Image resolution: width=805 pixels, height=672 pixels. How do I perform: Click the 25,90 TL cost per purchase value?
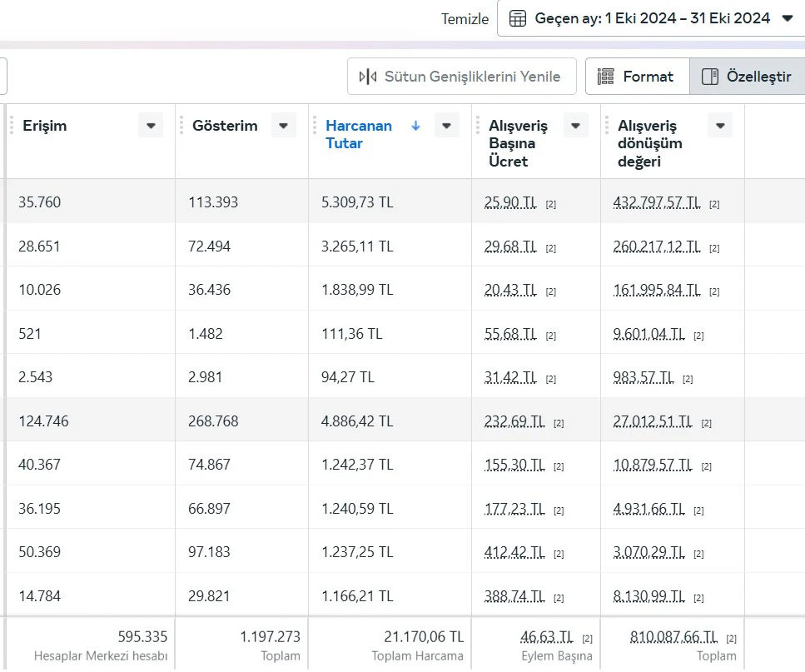(x=510, y=202)
